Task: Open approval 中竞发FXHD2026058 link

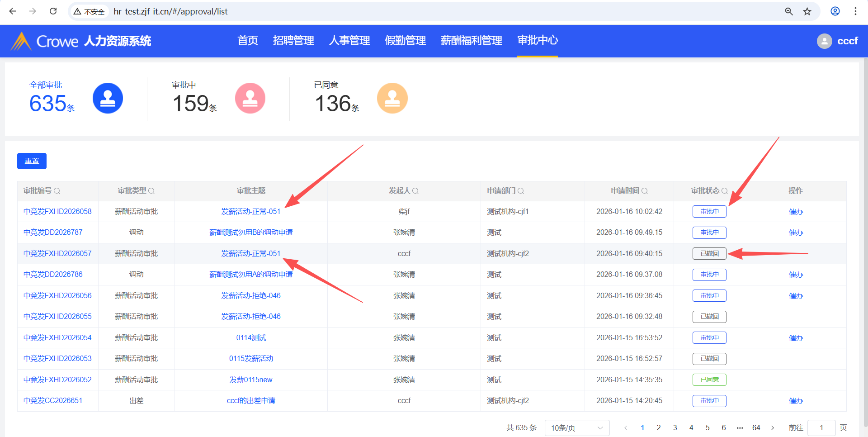Action: tap(57, 212)
